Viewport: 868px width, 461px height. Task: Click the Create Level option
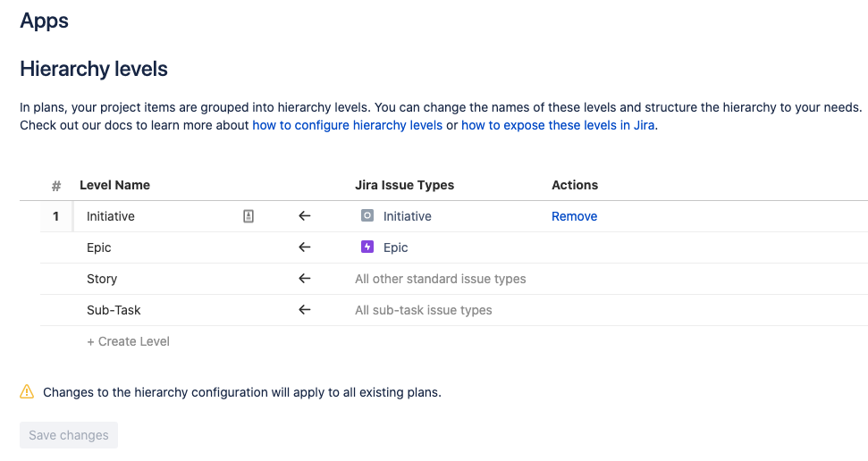coord(128,341)
